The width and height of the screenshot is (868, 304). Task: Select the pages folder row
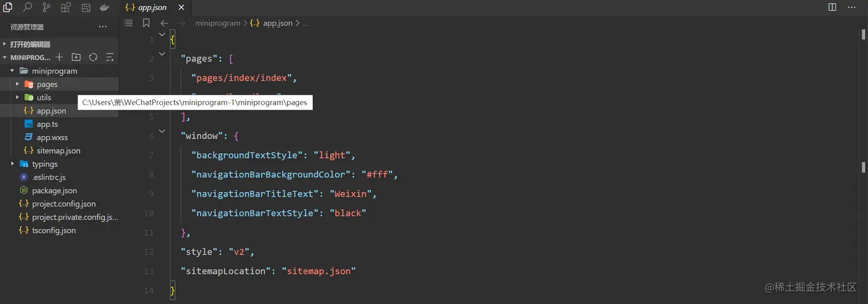click(59, 84)
